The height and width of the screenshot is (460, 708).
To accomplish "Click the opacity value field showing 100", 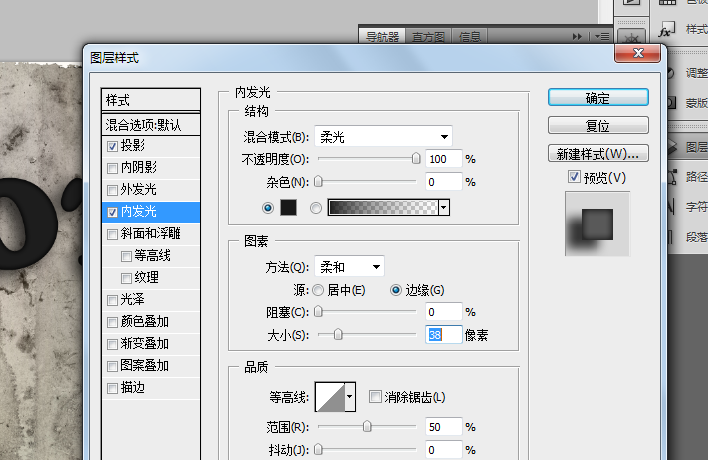I will click(444, 159).
